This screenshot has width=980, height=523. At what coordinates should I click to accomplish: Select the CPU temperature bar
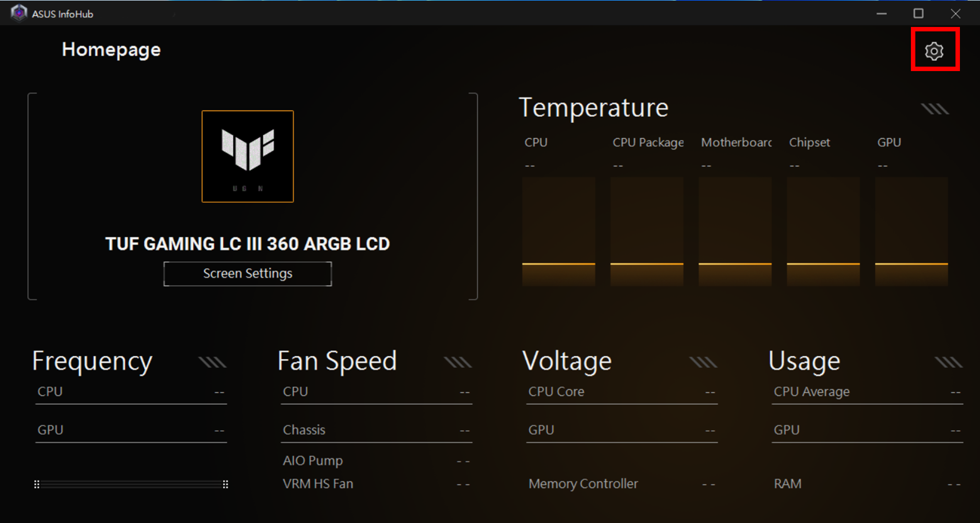point(559,231)
